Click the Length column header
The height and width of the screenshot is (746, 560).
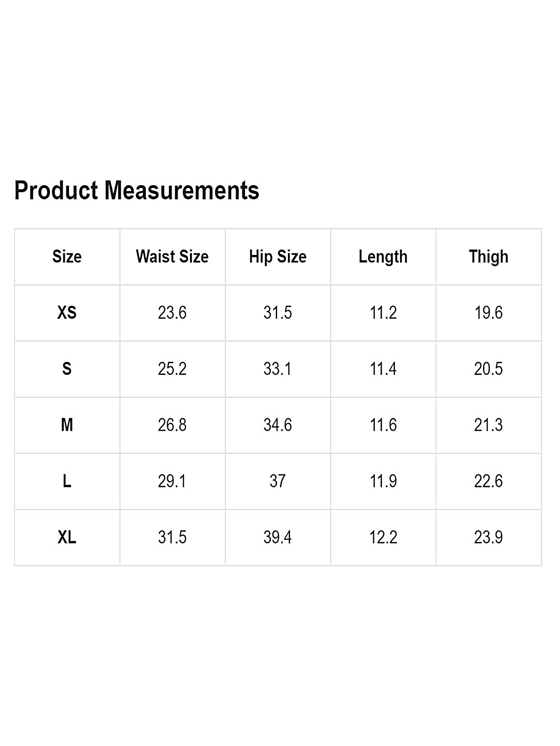click(383, 257)
